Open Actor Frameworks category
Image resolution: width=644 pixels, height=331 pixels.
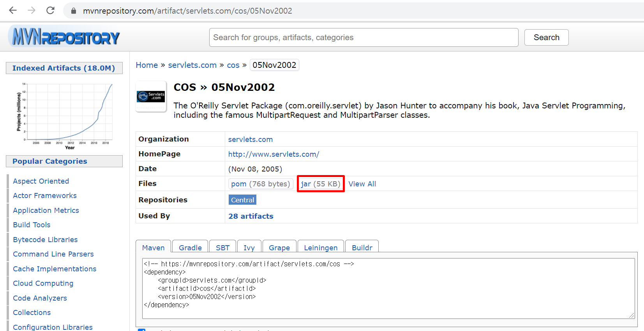pos(45,195)
